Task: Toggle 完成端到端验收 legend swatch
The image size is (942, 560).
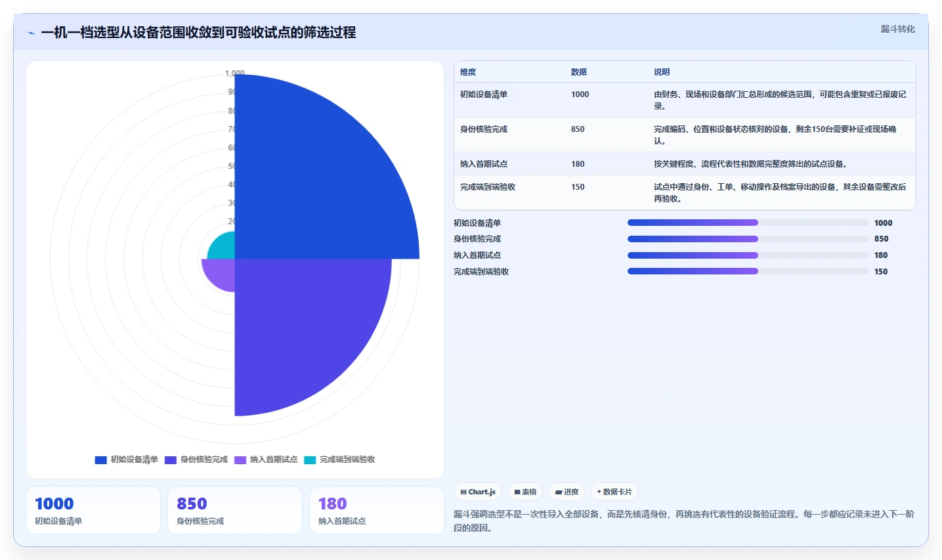Action: pyautogui.click(x=310, y=460)
